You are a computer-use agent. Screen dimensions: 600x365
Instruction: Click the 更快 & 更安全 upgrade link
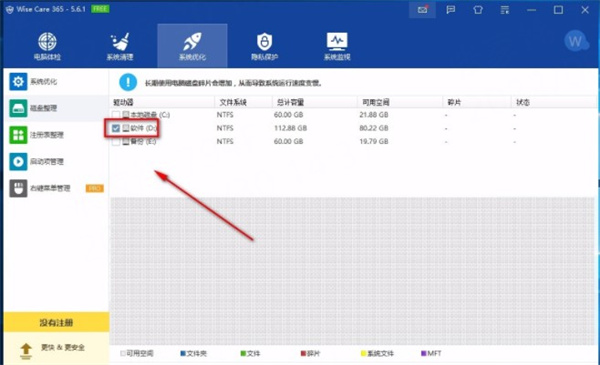pyautogui.click(x=63, y=347)
